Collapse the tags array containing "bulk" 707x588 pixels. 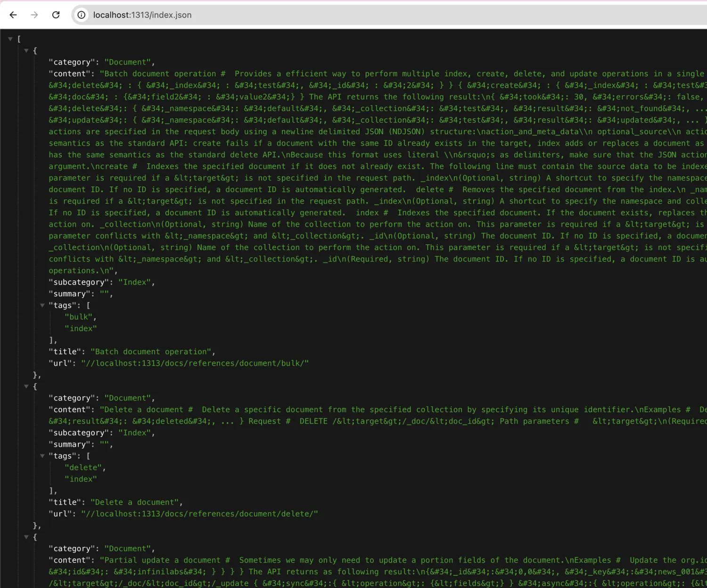pos(42,305)
